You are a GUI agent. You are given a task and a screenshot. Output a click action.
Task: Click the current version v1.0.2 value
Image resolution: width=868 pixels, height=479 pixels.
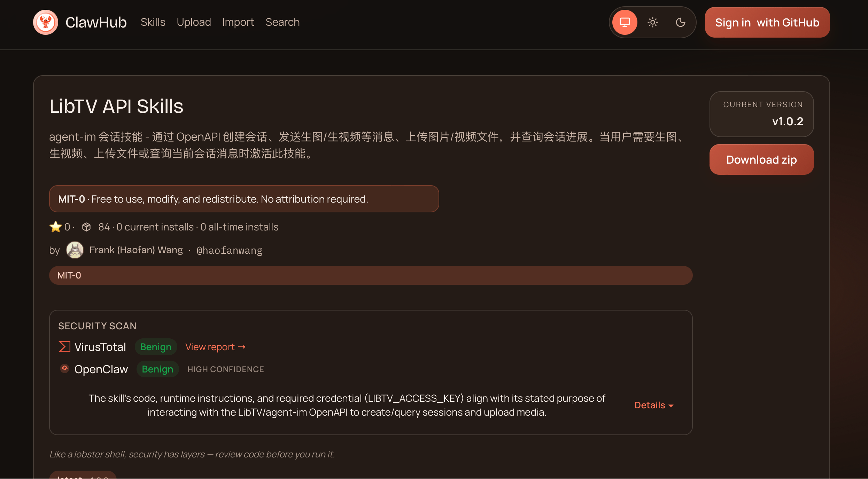(x=788, y=121)
